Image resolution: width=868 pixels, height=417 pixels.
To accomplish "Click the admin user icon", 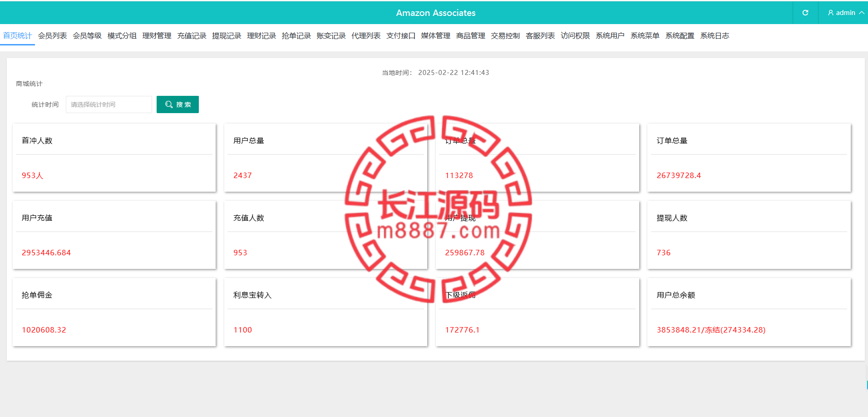I will tap(831, 13).
